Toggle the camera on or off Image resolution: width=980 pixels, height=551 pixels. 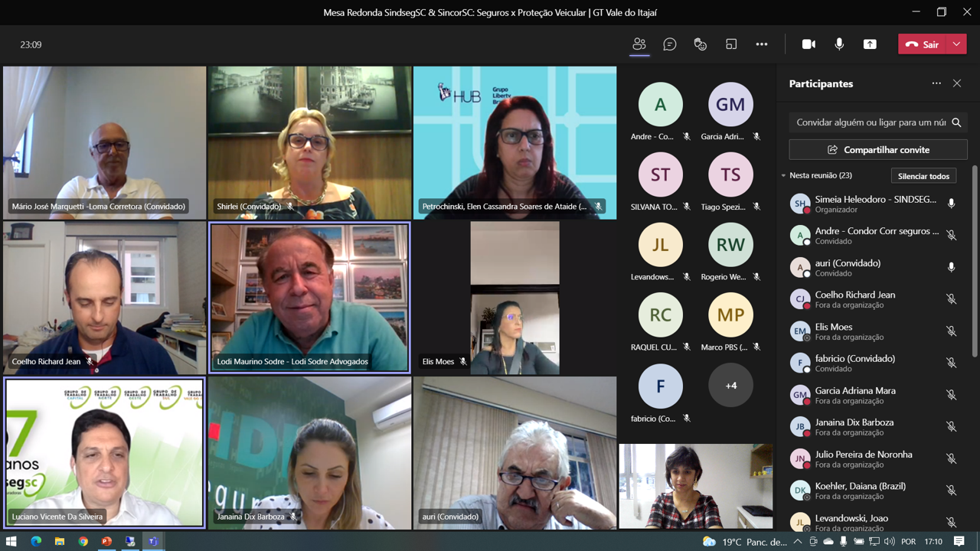pyautogui.click(x=808, y=44)
